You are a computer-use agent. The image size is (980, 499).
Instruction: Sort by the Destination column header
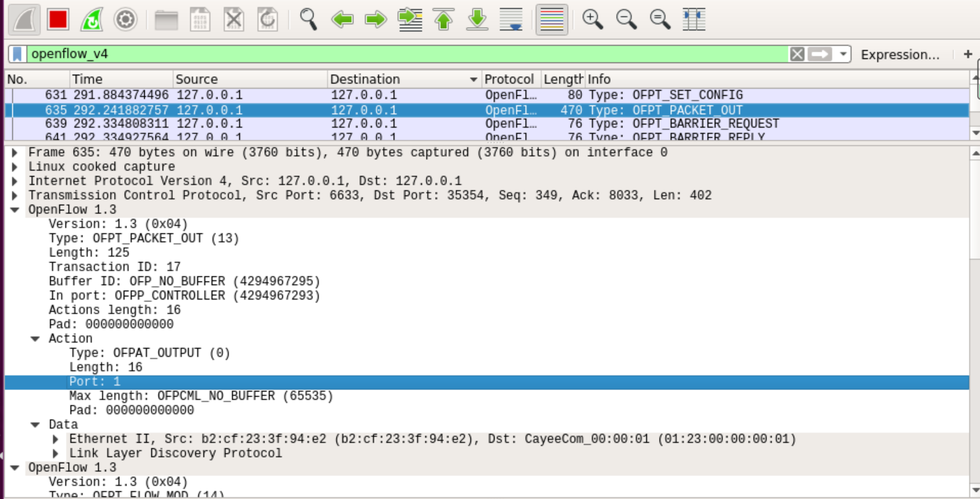point(364,79)
